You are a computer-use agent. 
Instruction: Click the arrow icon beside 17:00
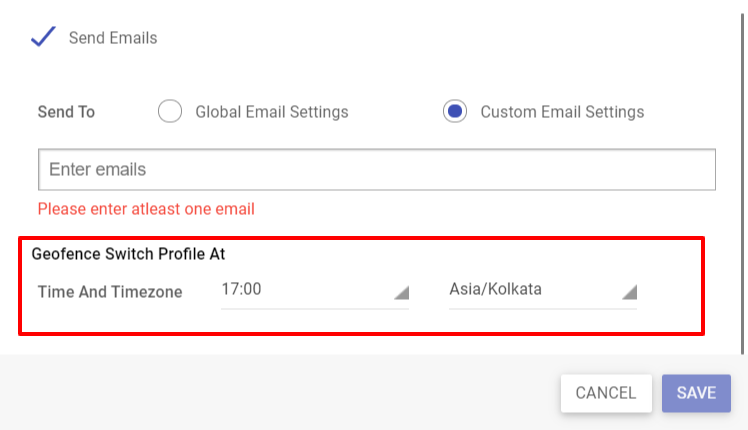click(402, 293)
